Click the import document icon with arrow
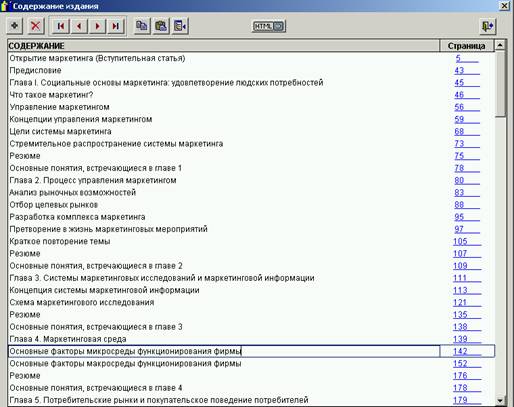Image resolution: width=514 pixels, height=407 pixels. [x=180, y=26]
